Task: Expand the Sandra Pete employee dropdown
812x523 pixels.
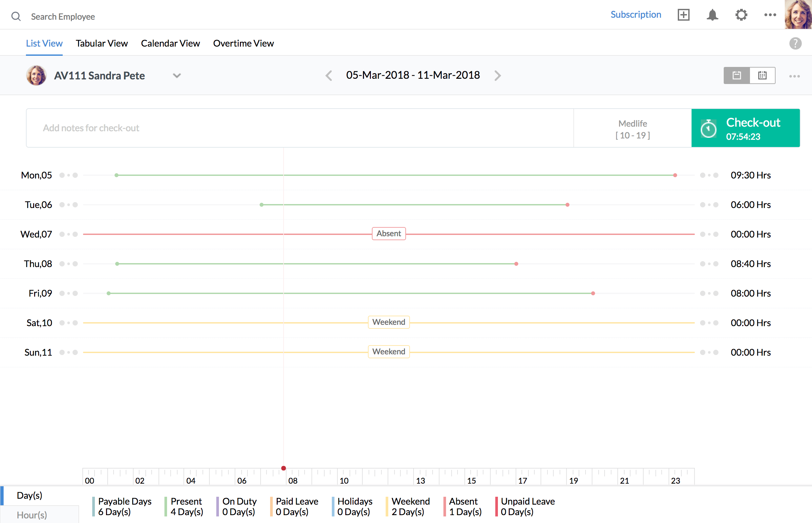Action: click(177, 75)
